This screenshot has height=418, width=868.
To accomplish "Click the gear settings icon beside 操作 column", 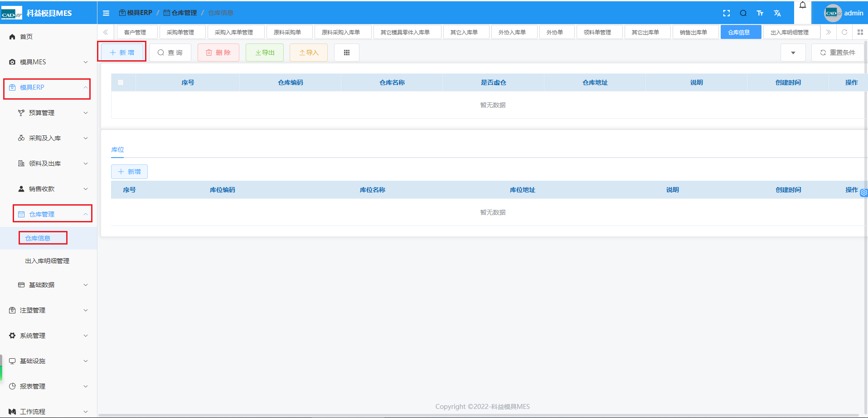I will (864, 192).
